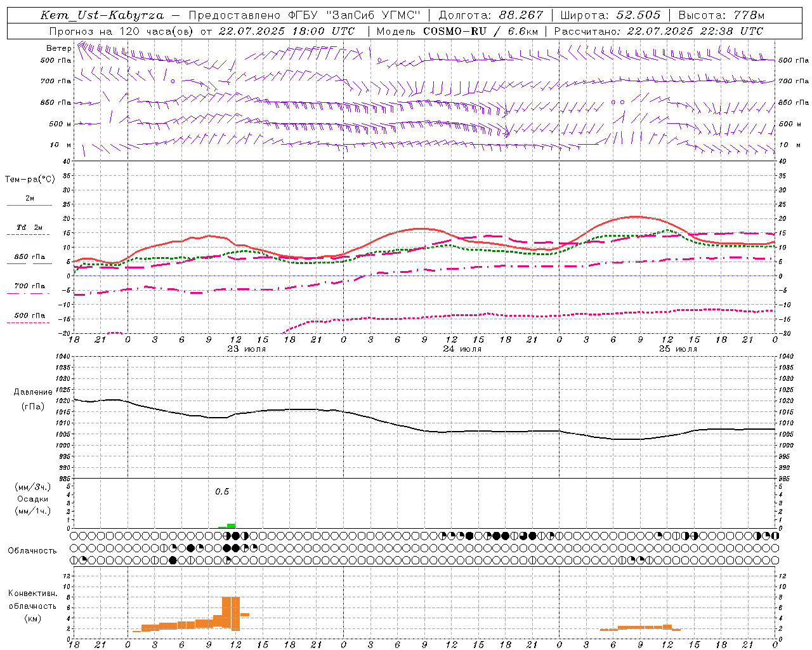Click the 'Осадки' precipitation label

point(32,499)
